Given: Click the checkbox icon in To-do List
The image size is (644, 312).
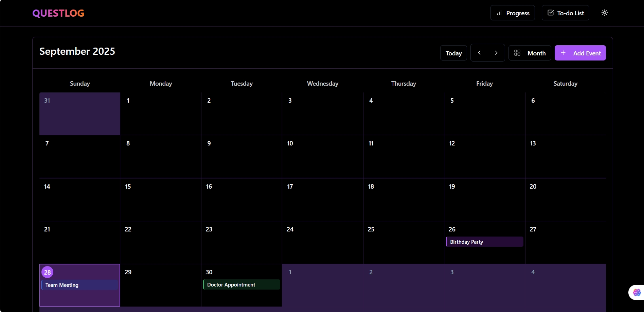Looking at the screenshot, I should (x=550, y=13).
